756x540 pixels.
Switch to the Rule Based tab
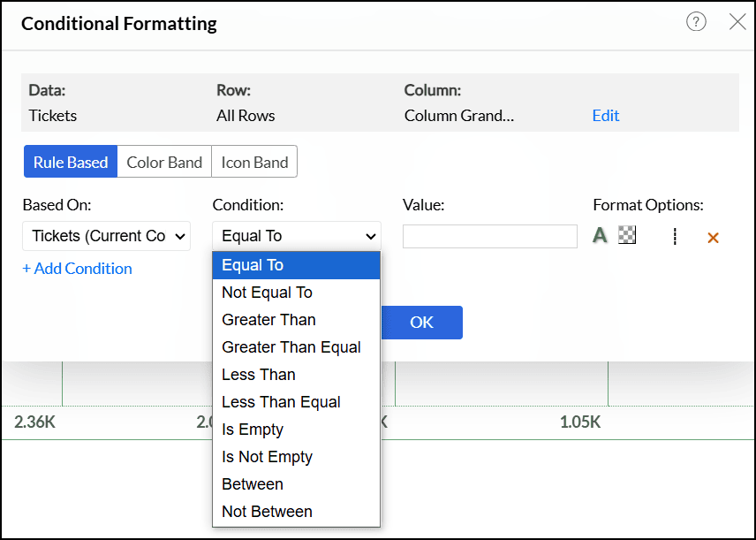tap(71, 162)
